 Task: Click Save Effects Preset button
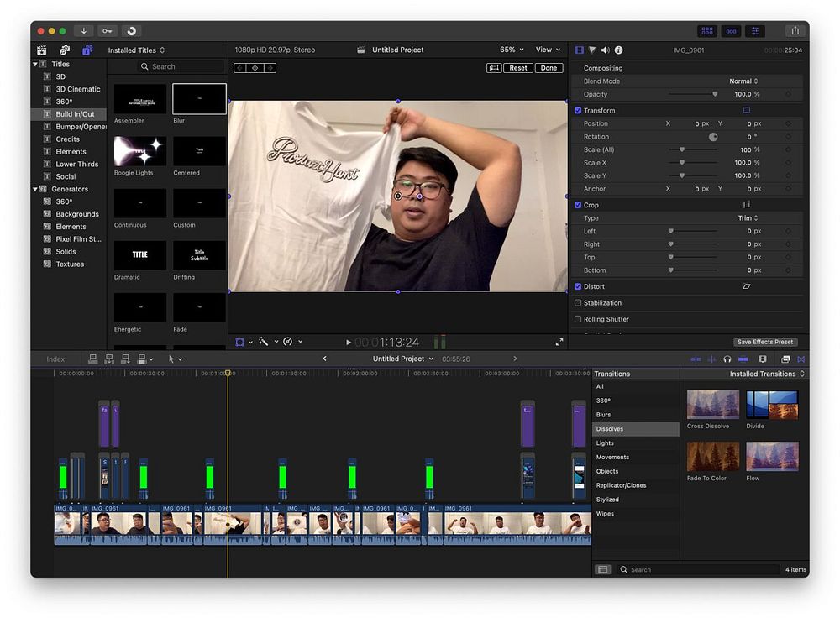765,342
